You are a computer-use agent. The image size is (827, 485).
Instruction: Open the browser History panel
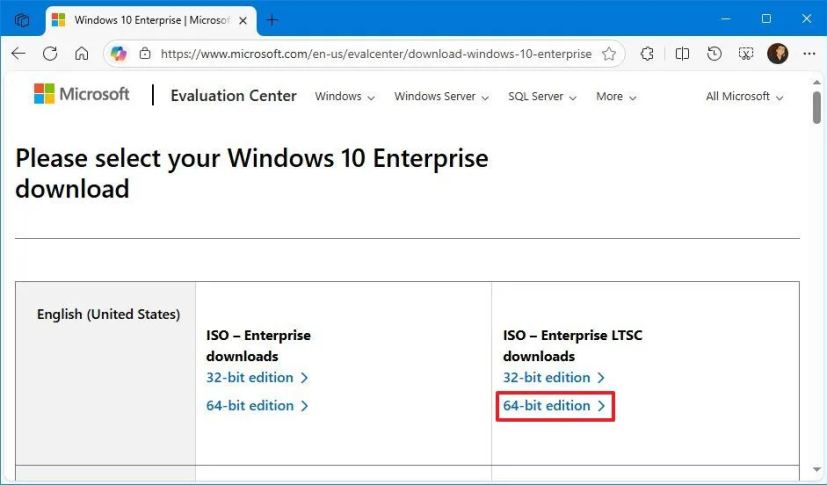714,54
